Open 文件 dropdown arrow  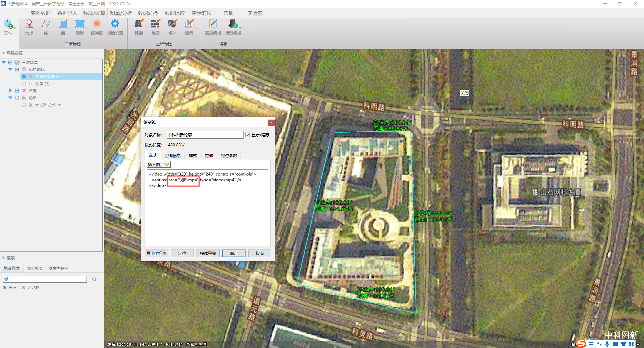(x=15, y=28)
